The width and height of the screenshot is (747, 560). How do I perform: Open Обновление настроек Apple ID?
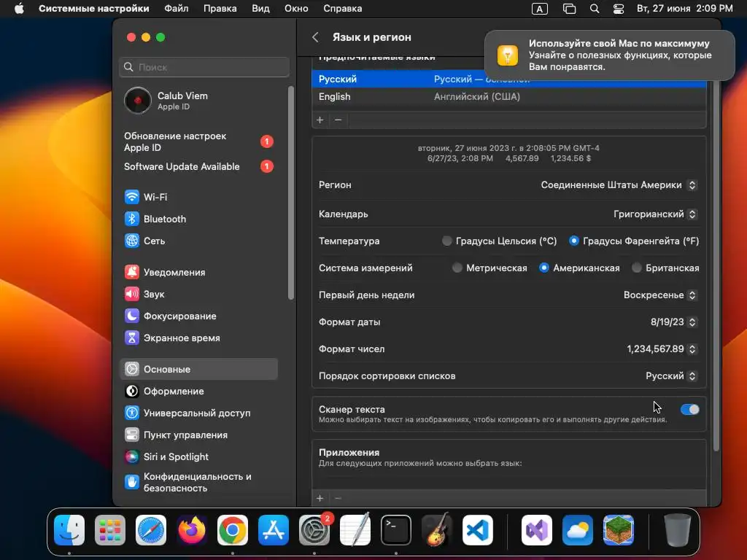click(198, 142)
